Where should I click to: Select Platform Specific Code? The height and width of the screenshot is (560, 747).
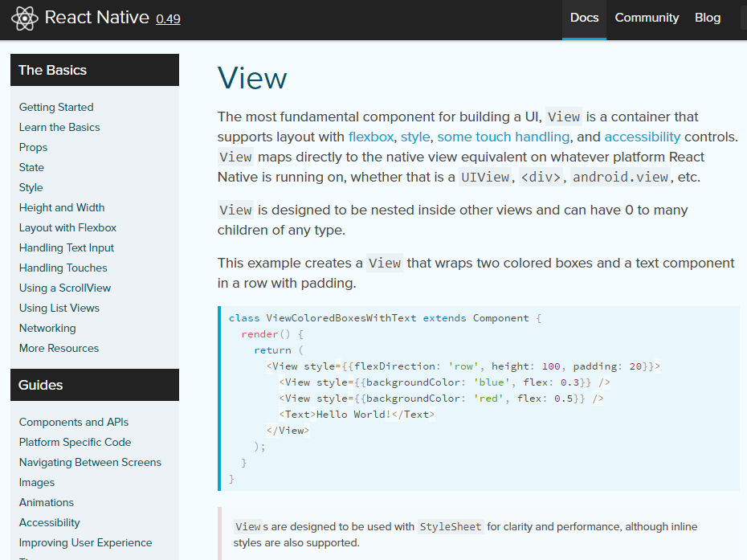pyautogui.click(x=76, y=442)
